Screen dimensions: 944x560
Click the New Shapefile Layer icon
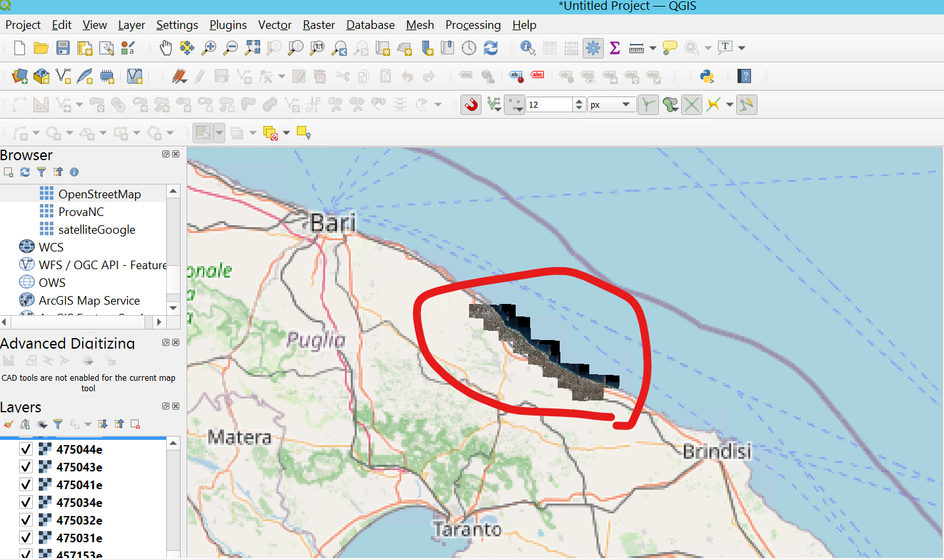(x=63, y=76)
